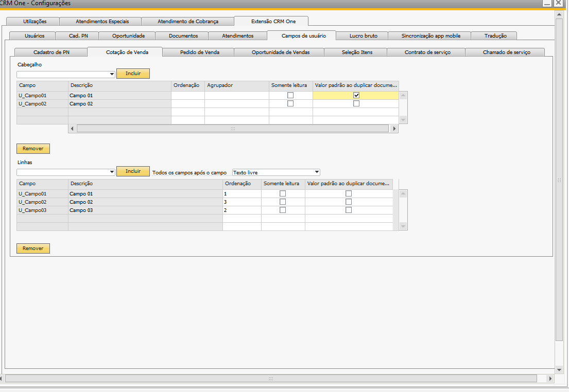Toggle Somente leitura for Cabeçalho U_Campo01

coord(290,95)
